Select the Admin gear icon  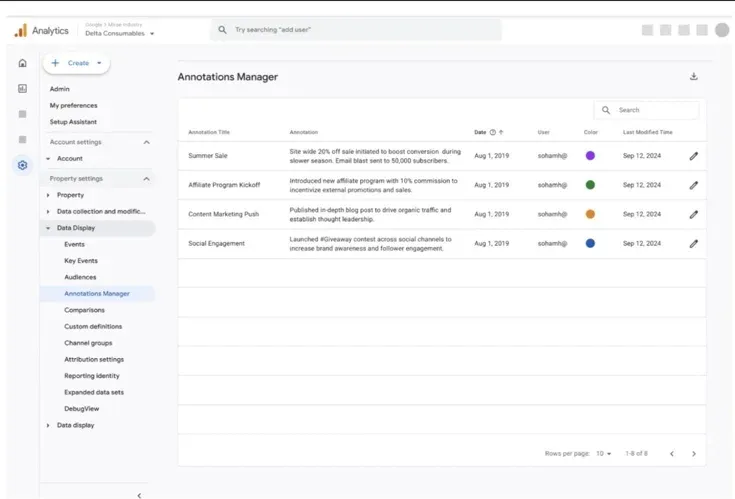22,165
